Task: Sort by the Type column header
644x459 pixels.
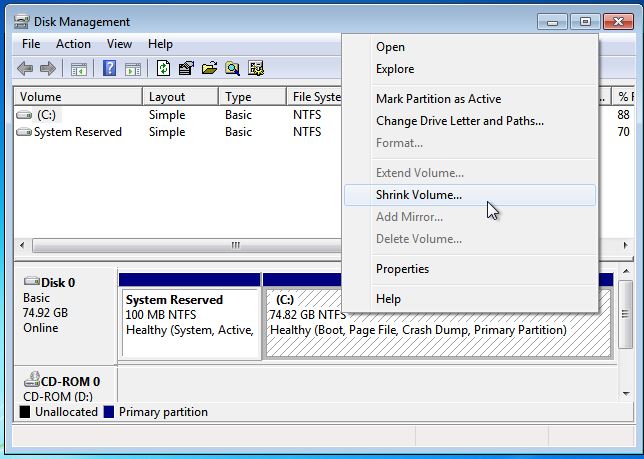Action: pos(252,97)
